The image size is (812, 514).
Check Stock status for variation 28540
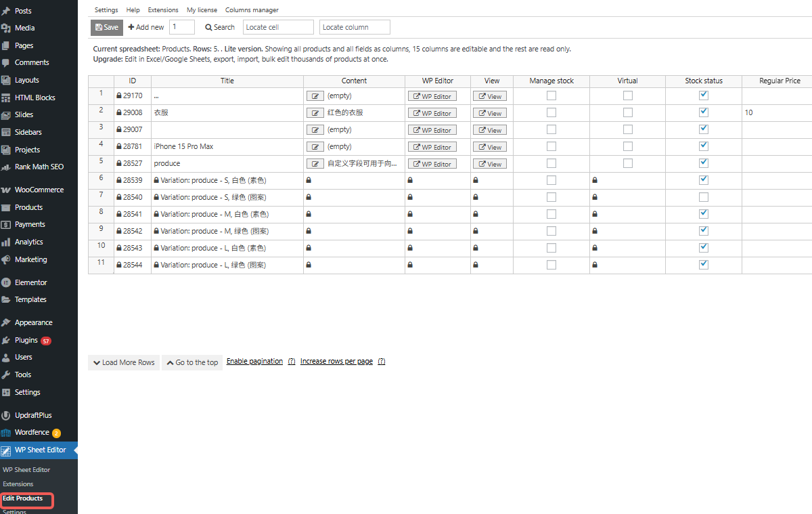tap(704, 197)
